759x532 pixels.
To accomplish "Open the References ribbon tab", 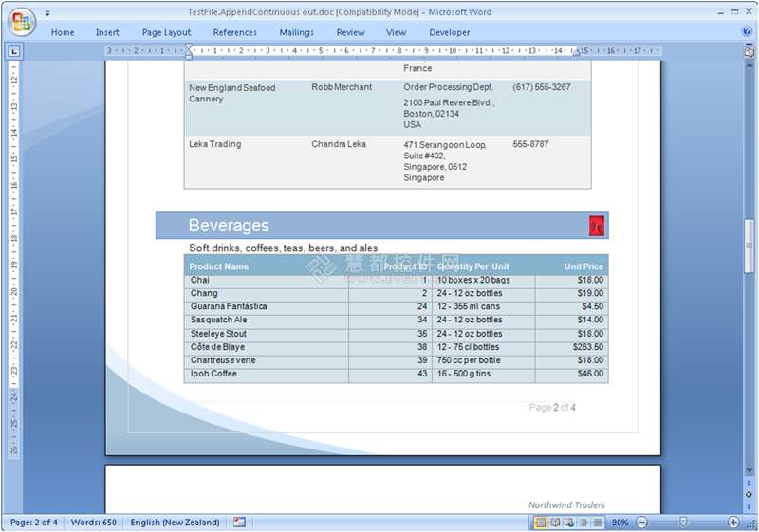I will pyautogui.click(x=234, y=32).
